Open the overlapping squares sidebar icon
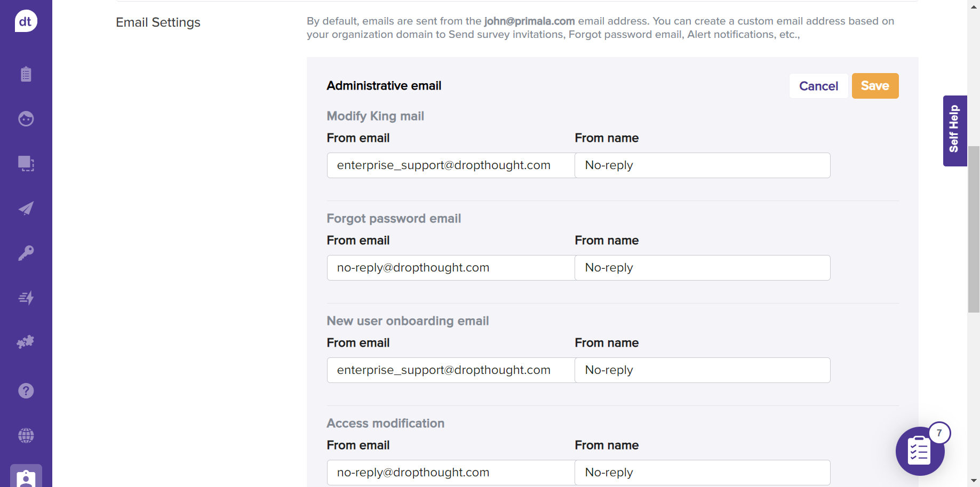The width and height of the screenshot is (980, 487). click(26, 163)
